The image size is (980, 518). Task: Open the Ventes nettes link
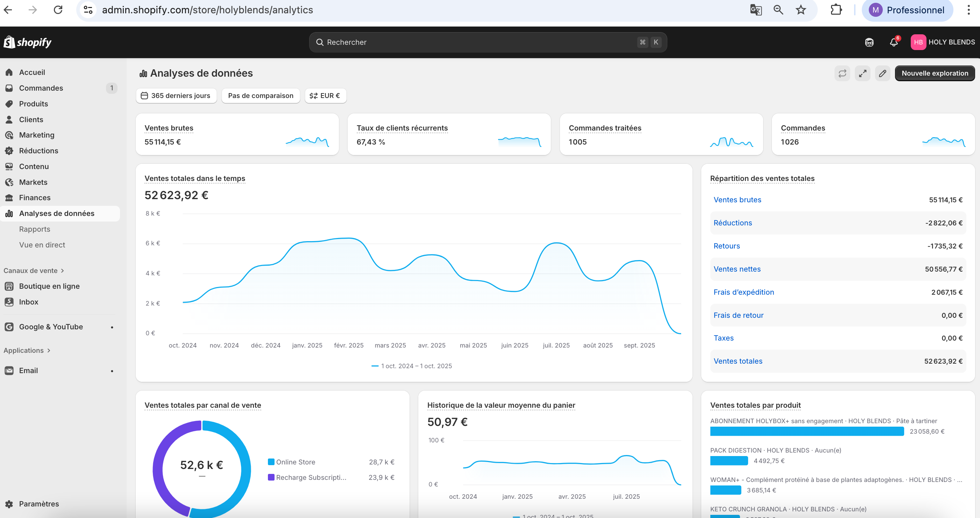pyautogui.click(x=737, y=269)
